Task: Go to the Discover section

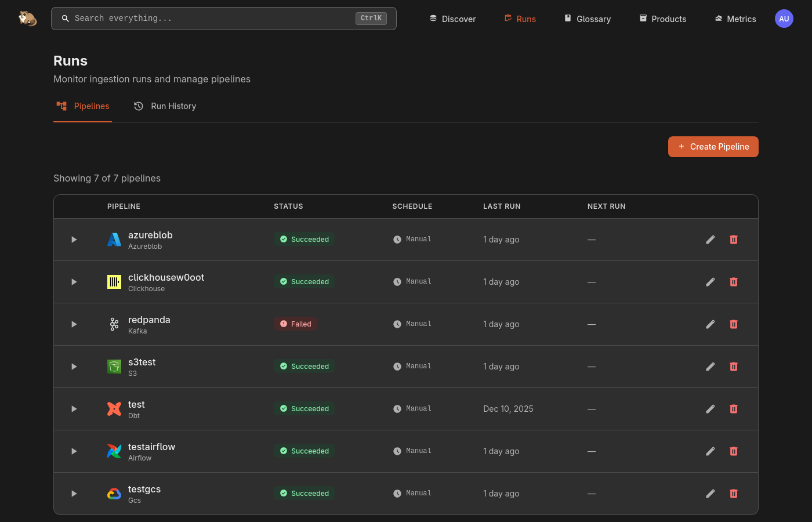Action: tap(452, 19)
